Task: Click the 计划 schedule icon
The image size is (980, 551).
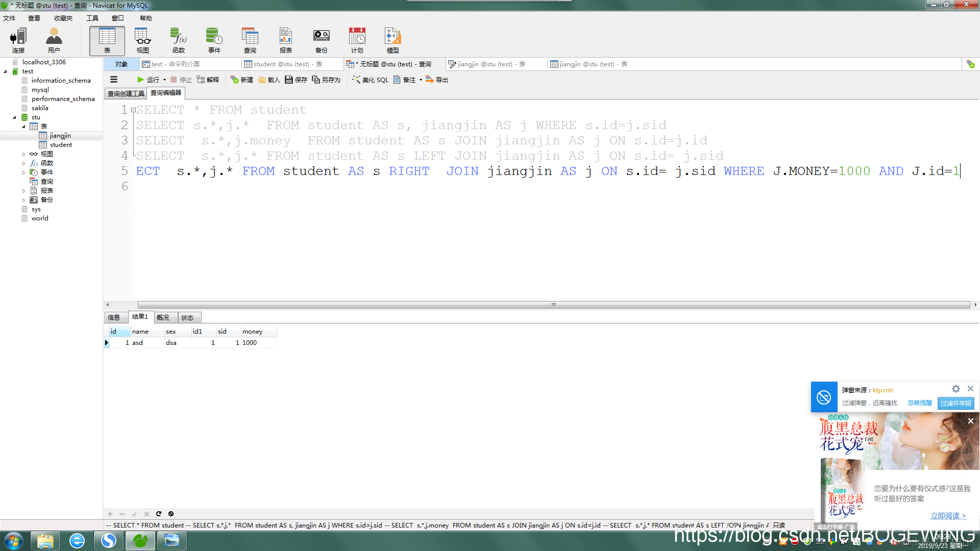Action: [x=357, y=41]
